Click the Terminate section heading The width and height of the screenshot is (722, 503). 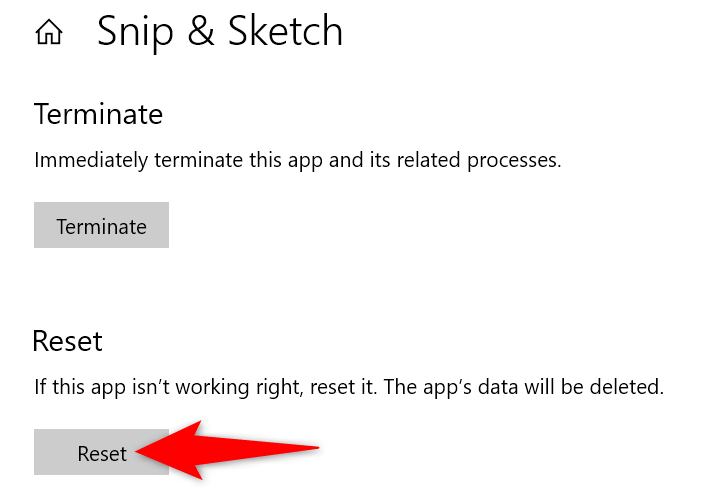point(98,114)
